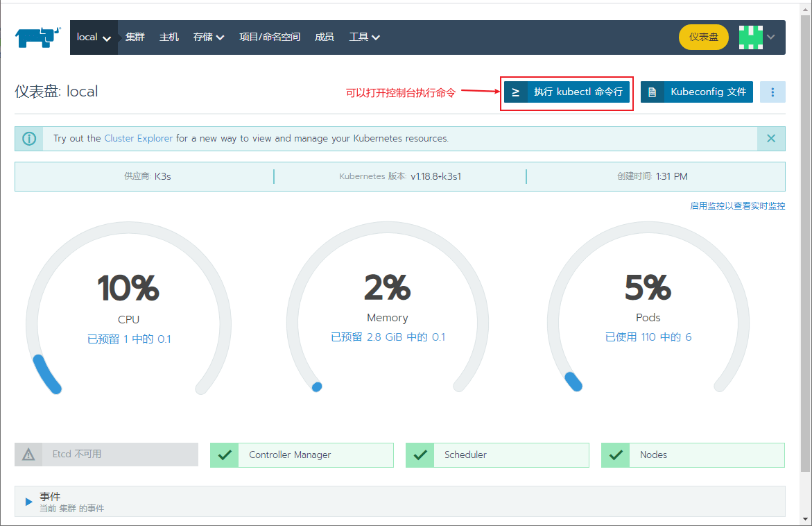Open the 主机 hosts menu item
Viewport: 812px width, 526px height.
click(x=169, y=37)
